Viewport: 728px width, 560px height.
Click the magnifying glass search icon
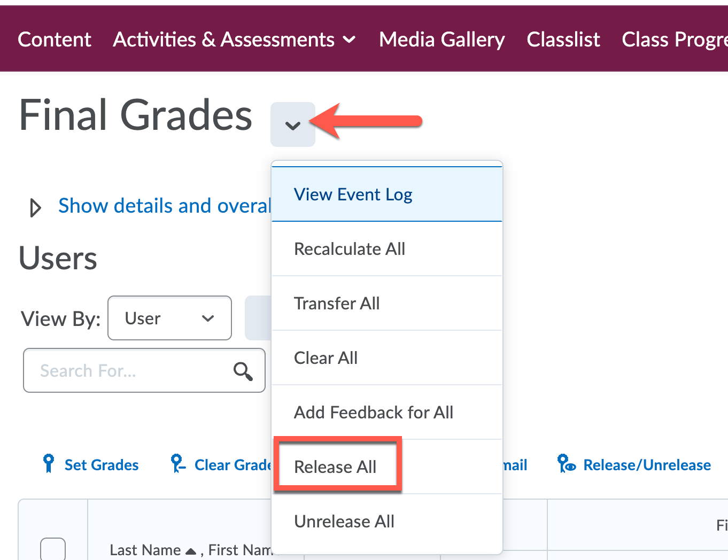point(243,370)
